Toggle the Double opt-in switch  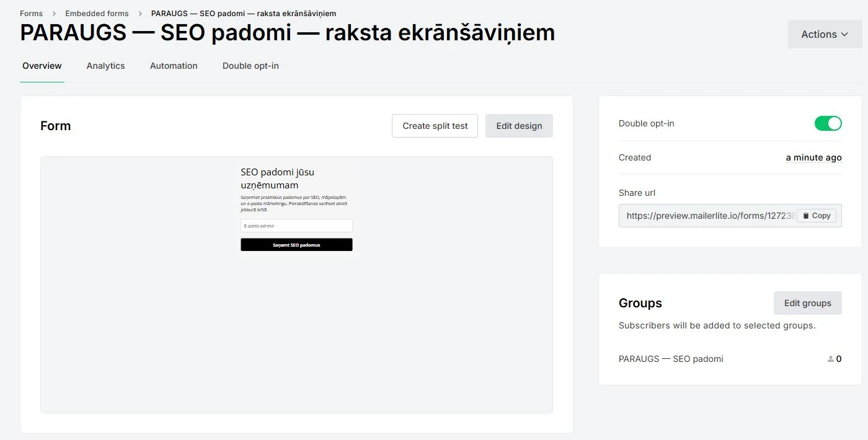click(x=828, y=123)
